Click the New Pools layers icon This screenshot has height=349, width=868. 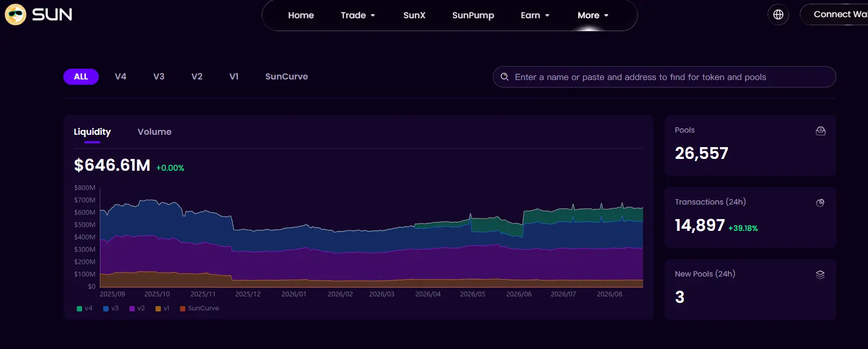pos(820,274)
